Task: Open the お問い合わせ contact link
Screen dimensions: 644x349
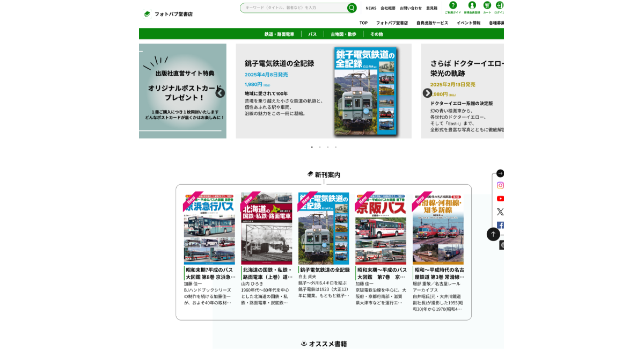Action: click(411, 8)
